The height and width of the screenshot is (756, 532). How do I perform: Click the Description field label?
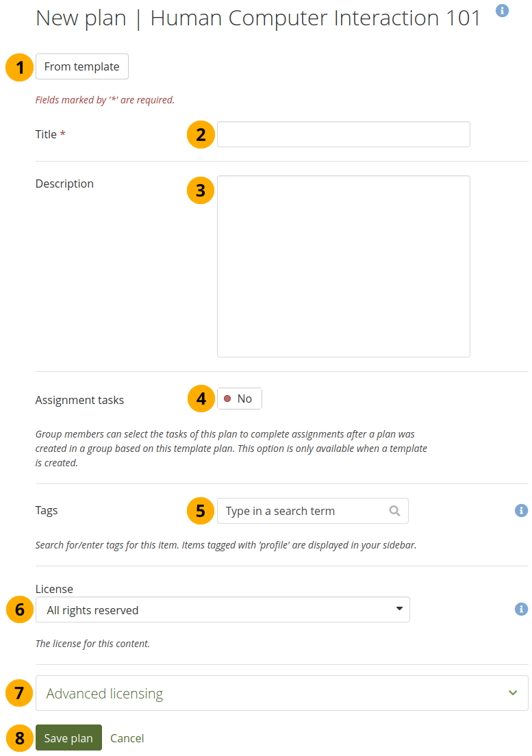(64, 184)
